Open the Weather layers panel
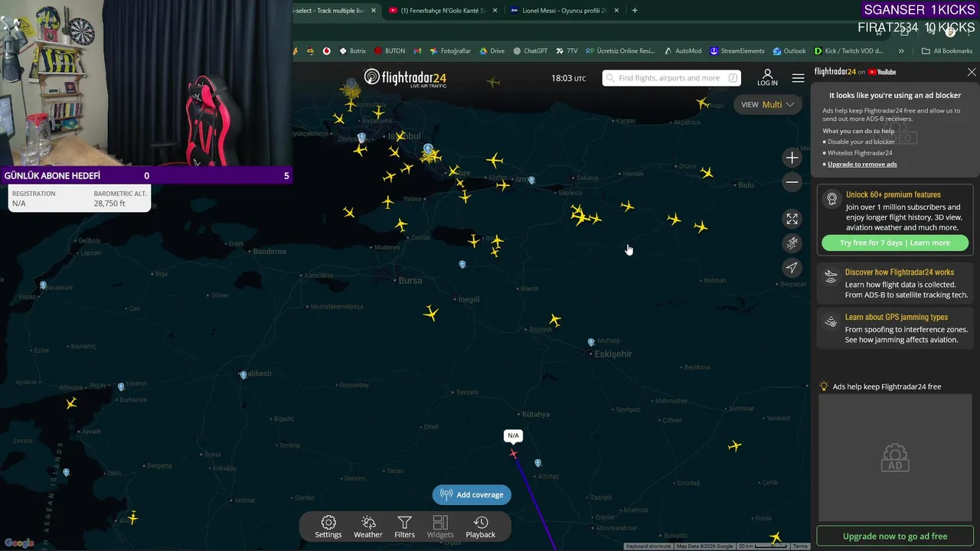Screen dimensions: 980x551 (x=367, y=527)
